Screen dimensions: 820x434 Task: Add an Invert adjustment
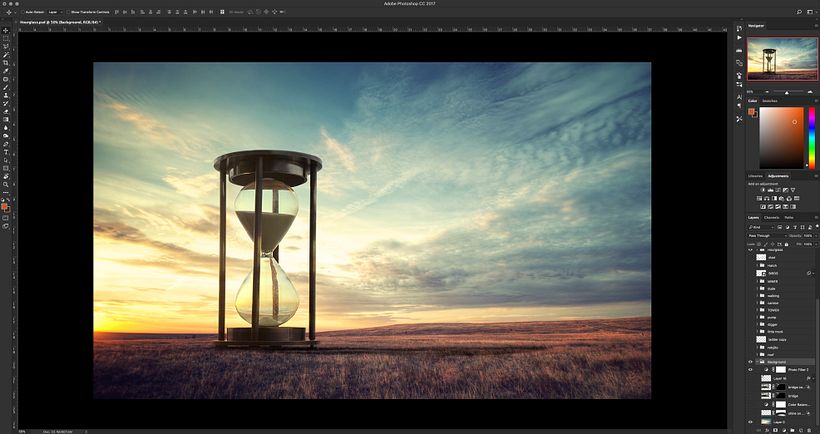tap(763, 207)
